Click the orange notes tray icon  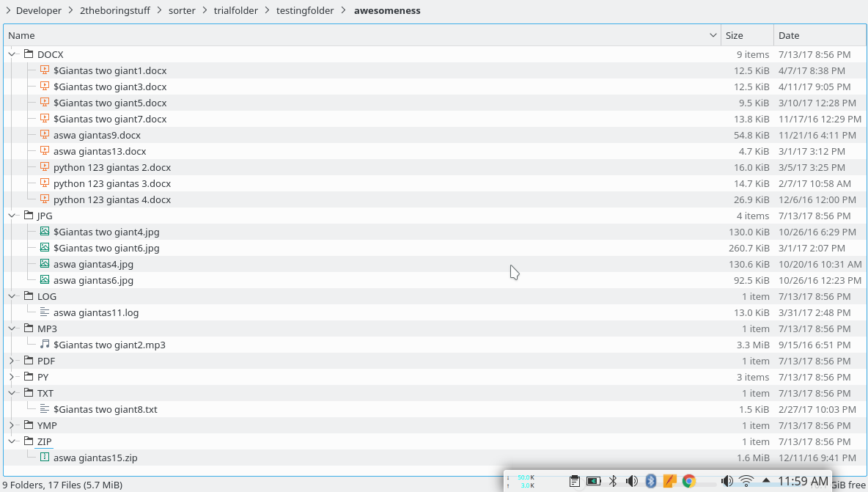tap(670, 481)
